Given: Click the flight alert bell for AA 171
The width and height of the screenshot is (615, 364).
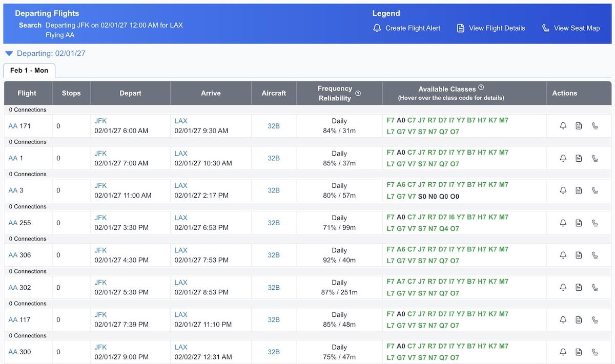Looking at the screenshot, I should (563, 126).
